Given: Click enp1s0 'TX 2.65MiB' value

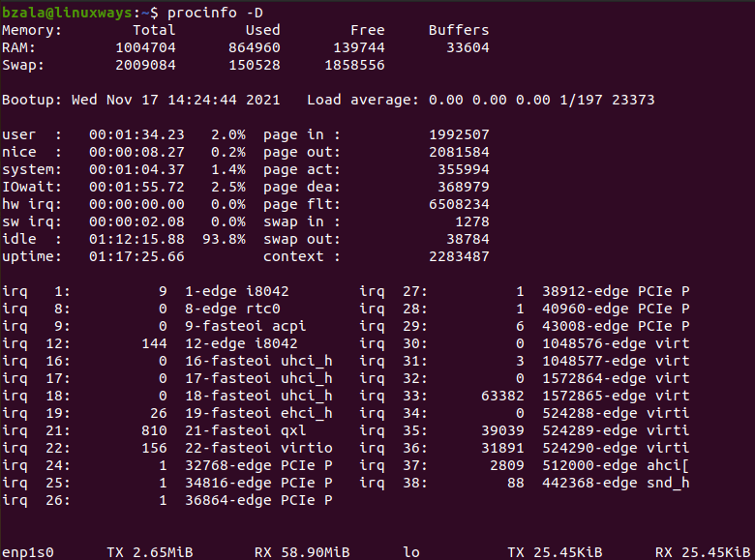Looking at the screenshot, I should coord(150,552).
